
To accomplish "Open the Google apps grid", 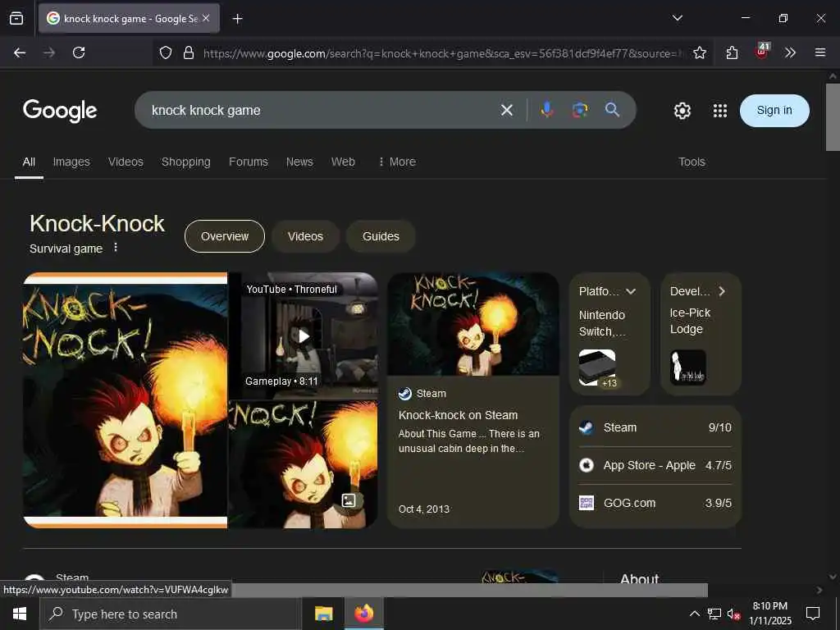I will (x=720, y=111).
